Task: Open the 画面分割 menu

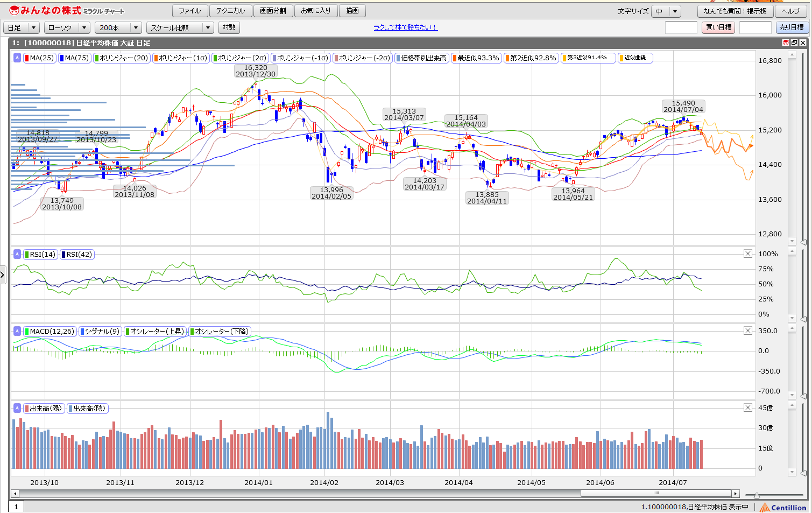Action: pyautogui.click(x=273, y=11)
